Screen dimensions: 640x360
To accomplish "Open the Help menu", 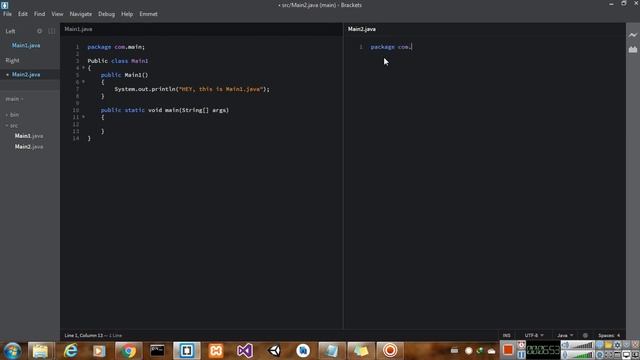I will pyautogui.click(x=127, y=14).
